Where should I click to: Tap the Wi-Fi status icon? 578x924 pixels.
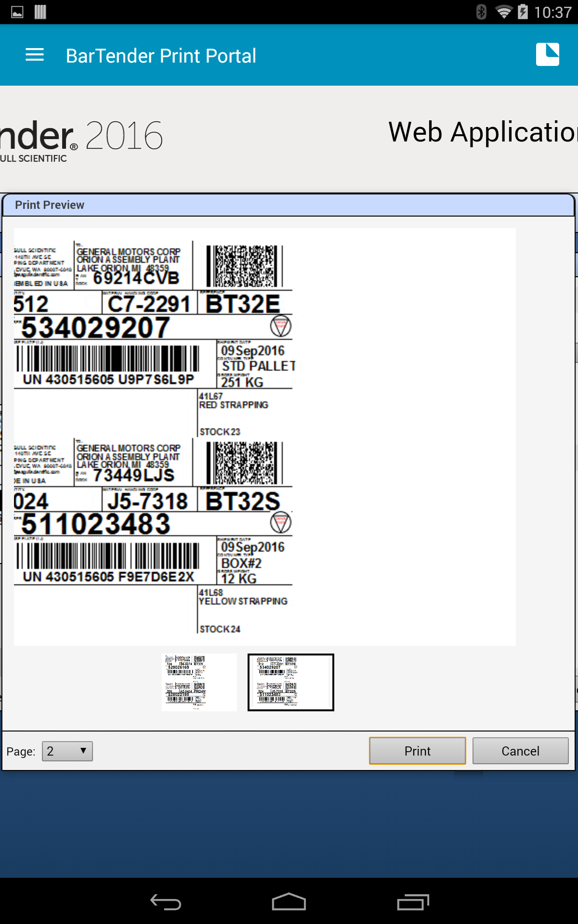(504, 12)
